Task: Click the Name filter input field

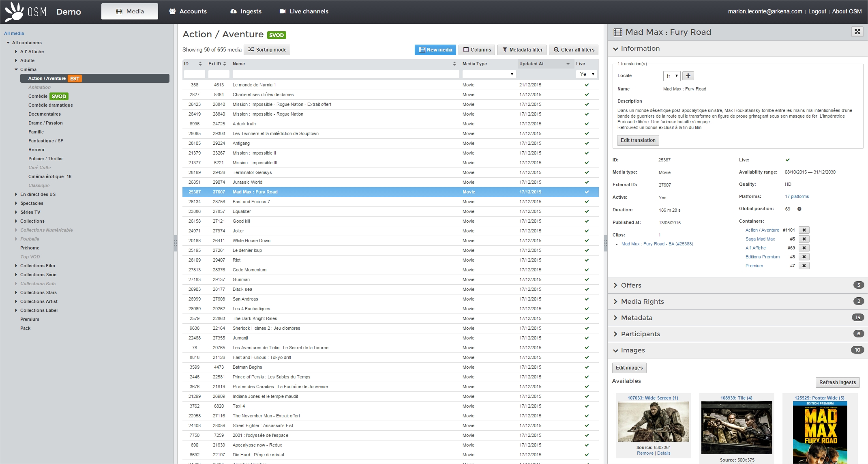Action: [345, 74]
